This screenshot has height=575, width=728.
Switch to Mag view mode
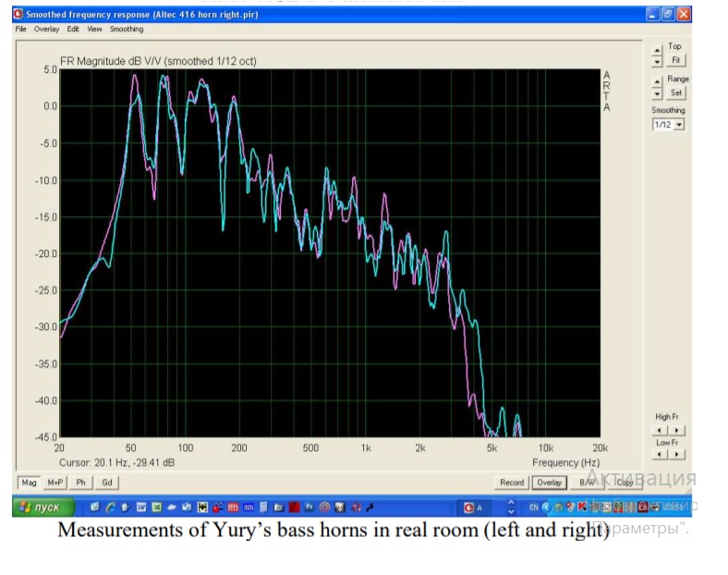coord(29,483)
